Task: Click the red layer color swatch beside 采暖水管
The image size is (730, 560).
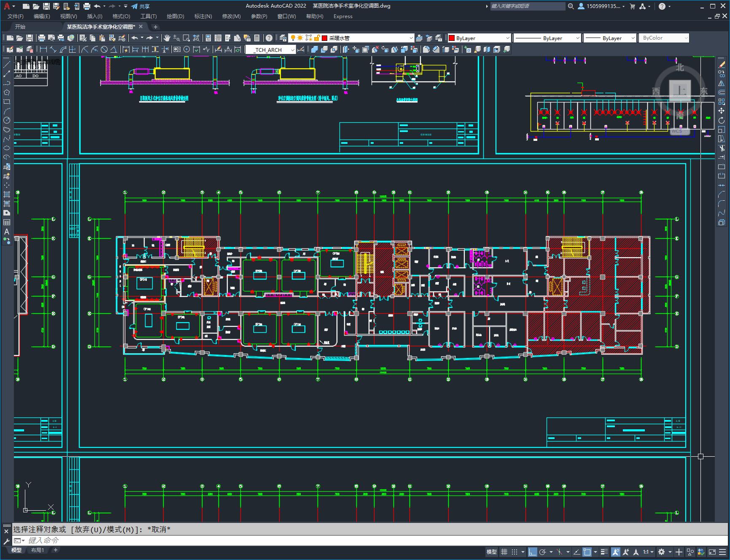Action: pos(325,38)
